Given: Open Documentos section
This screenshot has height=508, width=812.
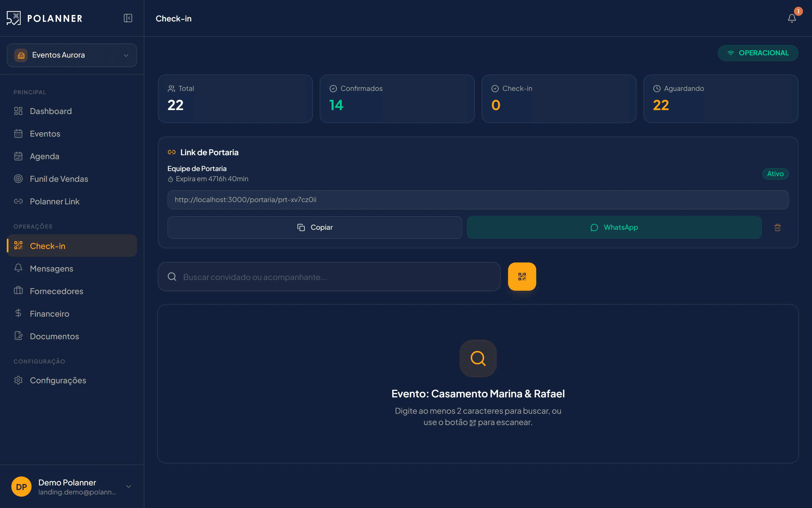Looking at the screenshot, I should [x=72, y=336].
